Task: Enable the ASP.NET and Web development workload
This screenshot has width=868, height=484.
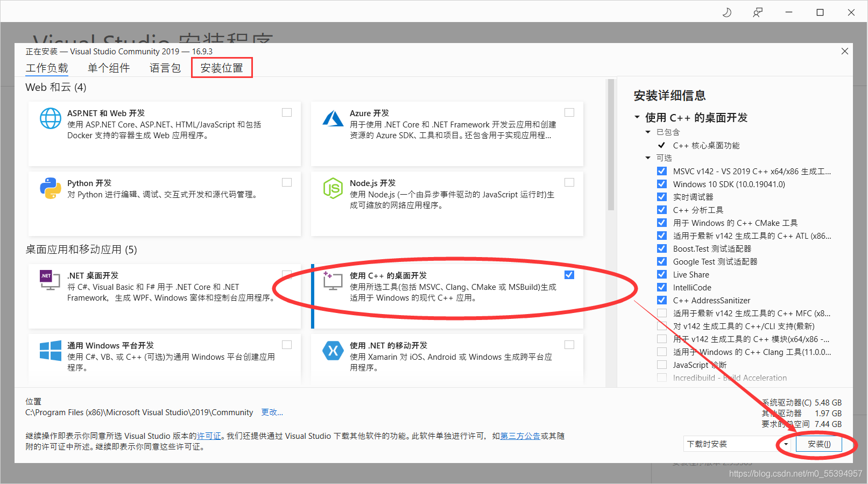Action: tap(287, 112)
